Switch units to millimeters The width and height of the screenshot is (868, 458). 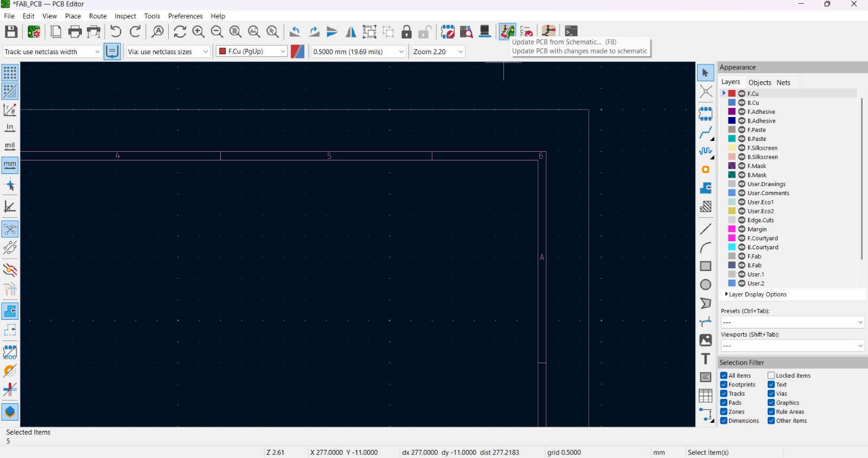pos(10,165)
